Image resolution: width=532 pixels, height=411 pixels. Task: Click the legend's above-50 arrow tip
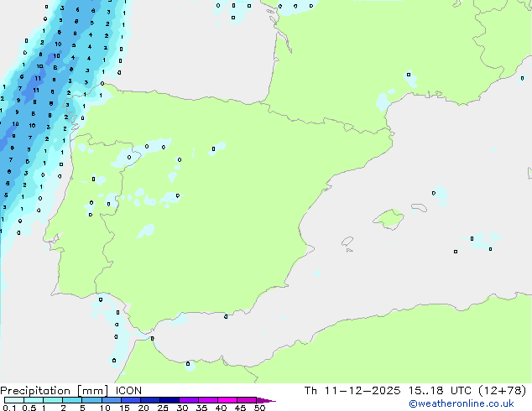(x=266, y=400)
